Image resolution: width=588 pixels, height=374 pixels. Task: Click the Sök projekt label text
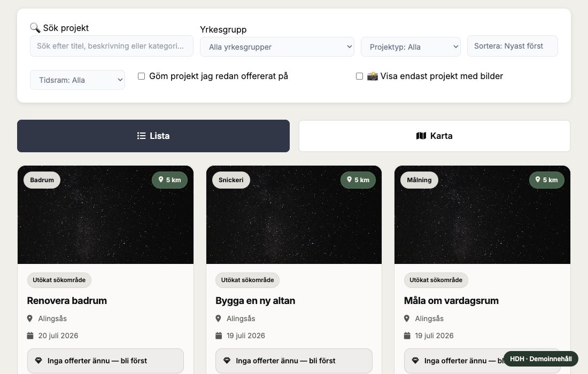66,28
